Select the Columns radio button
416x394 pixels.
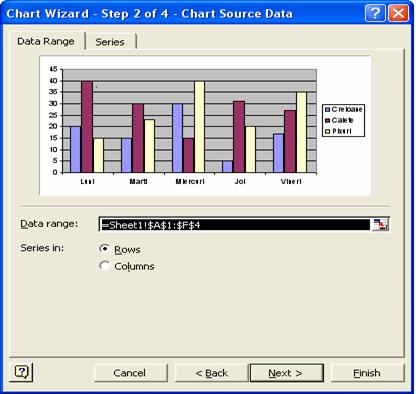click(x=104, y=266)
